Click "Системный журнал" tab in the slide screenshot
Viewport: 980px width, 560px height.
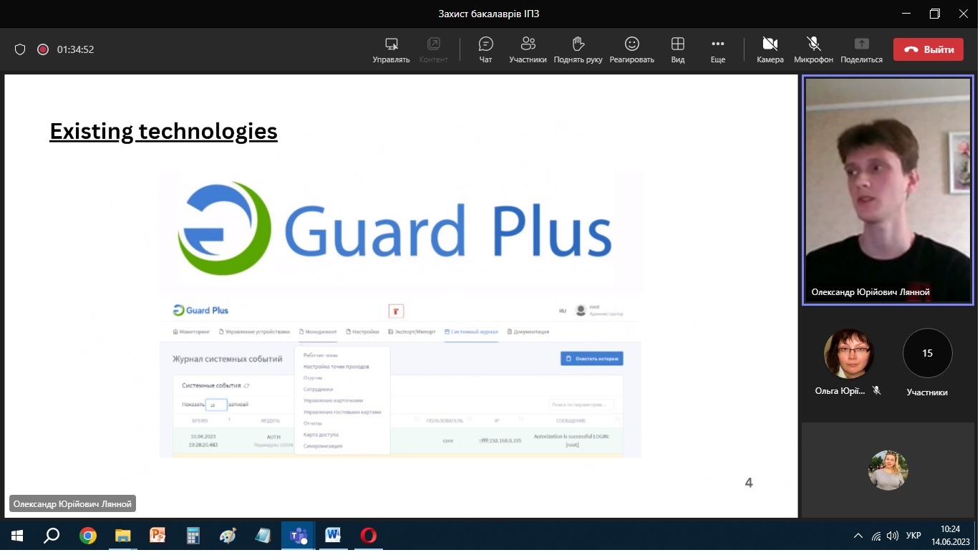pyautogui.click(x=471, y=332)
